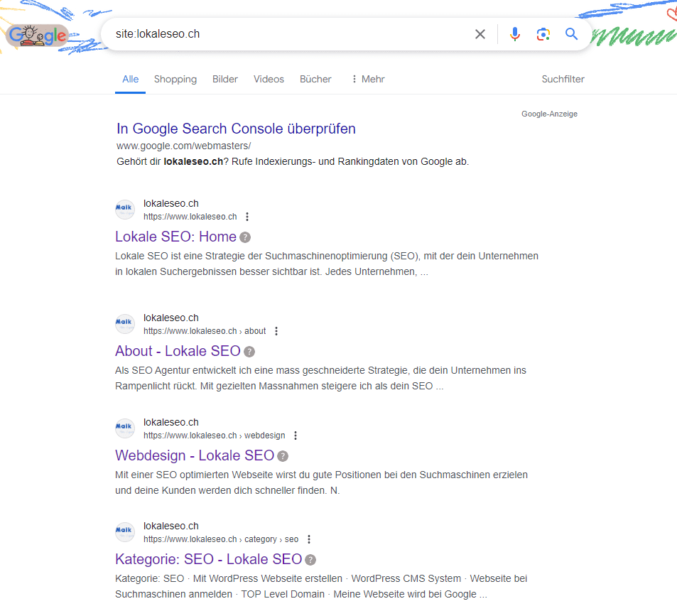Open three-dot menu for the about result

[276, 331]
